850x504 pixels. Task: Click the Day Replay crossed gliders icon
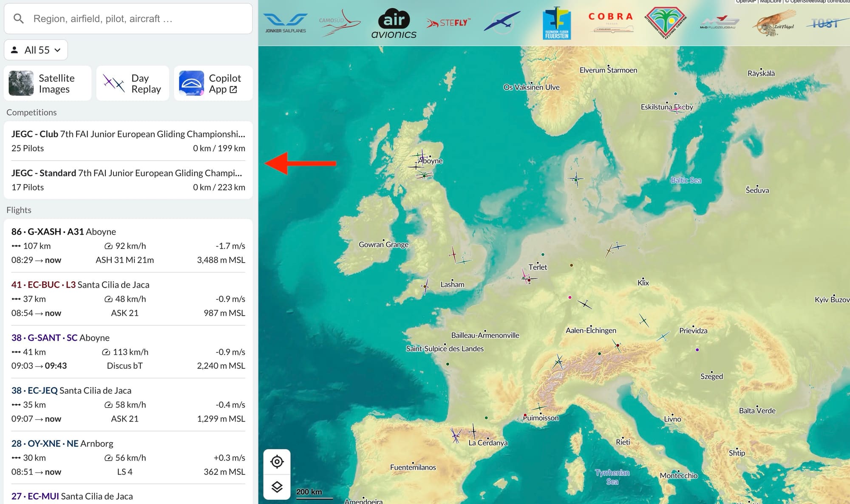pos(114,83)
